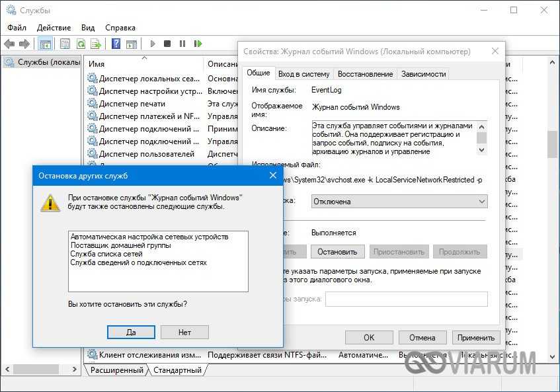Viewport: 560px width, 392px height.
Task: Switch to the Расширенный view tab
Action: [x=117, y=370]
